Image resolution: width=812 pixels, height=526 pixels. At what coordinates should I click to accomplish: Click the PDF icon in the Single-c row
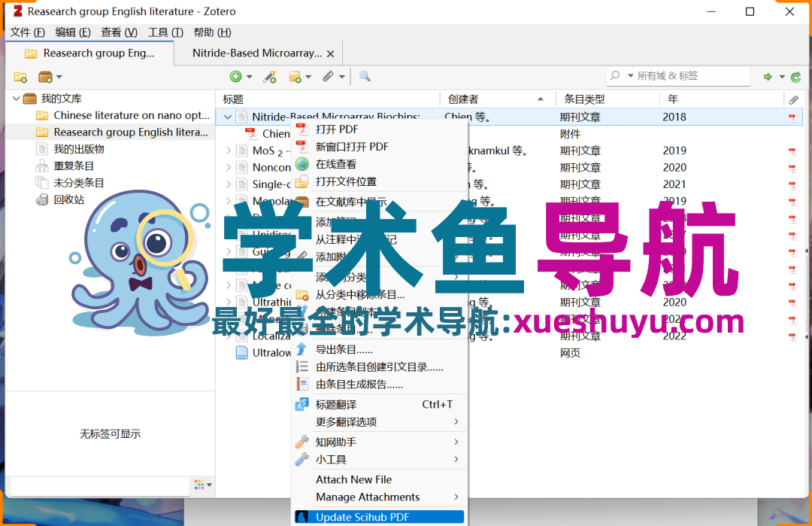pos(792,185)
